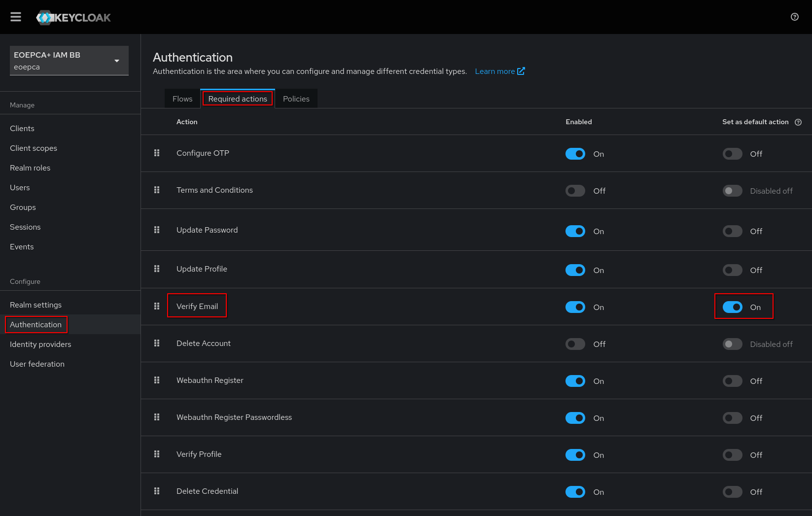The height and width of the screenshot is (516, 812).
Task: Click the Configure OTP action name
Action: 203,153
